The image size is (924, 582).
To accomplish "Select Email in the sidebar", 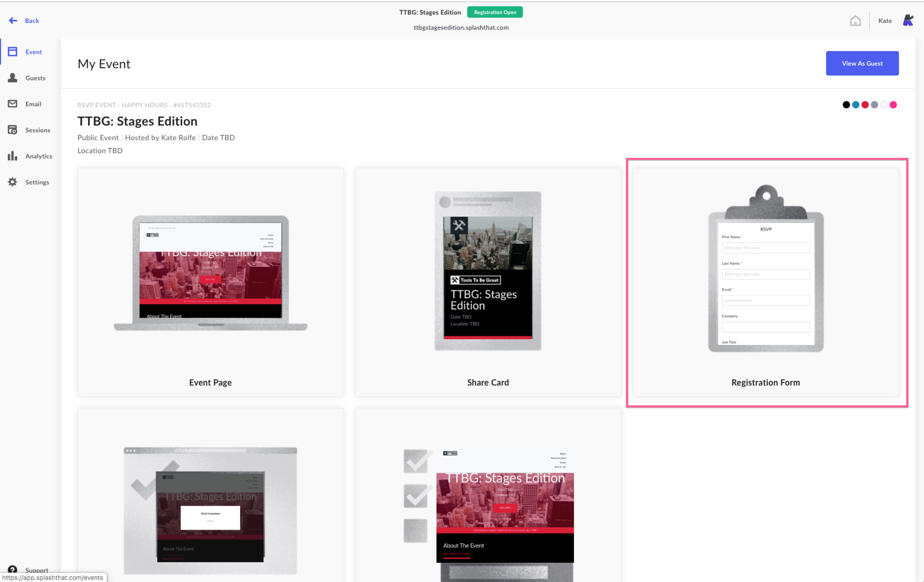I will pos(33,104).
